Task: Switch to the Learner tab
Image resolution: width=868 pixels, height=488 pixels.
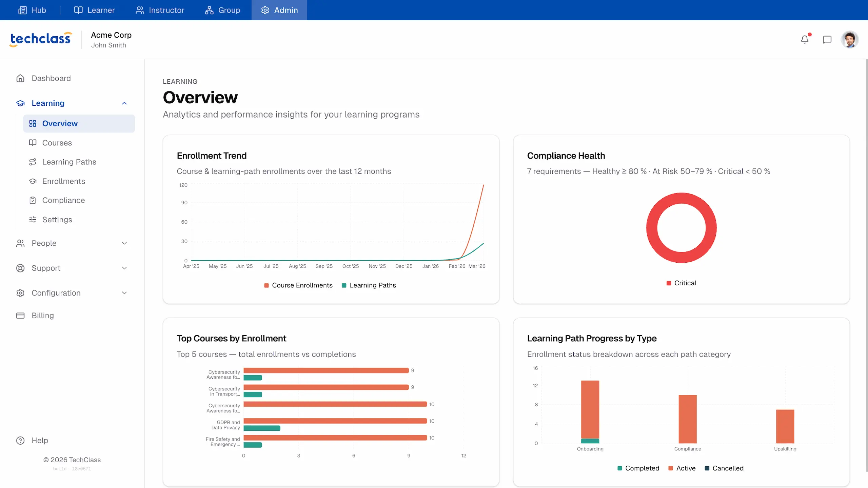Action: tap(94, 10)
